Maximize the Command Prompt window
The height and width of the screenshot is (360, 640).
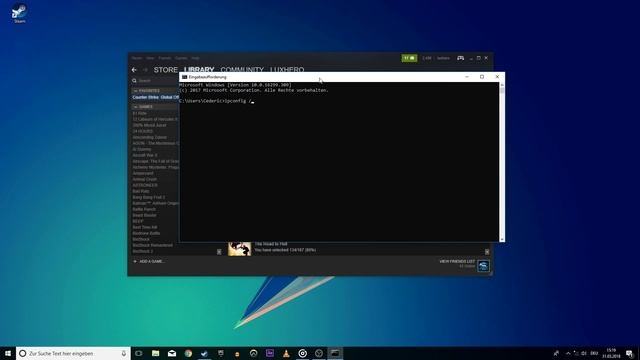point(482,77)
